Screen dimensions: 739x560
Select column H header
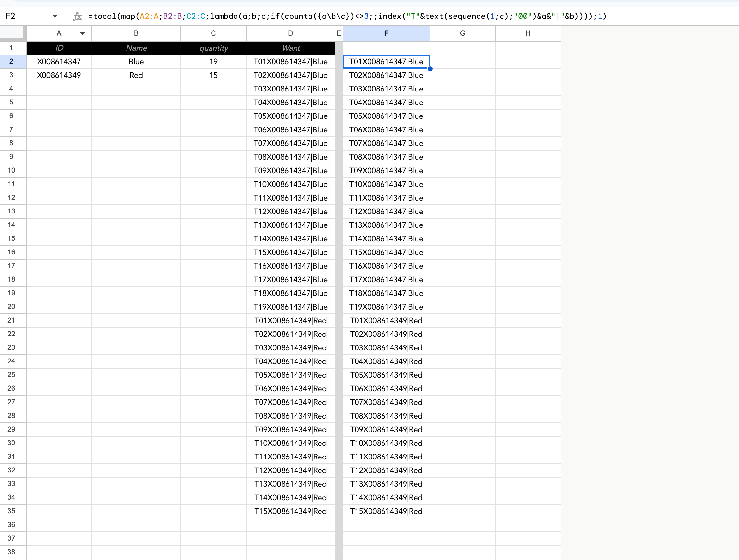point(527,33)
